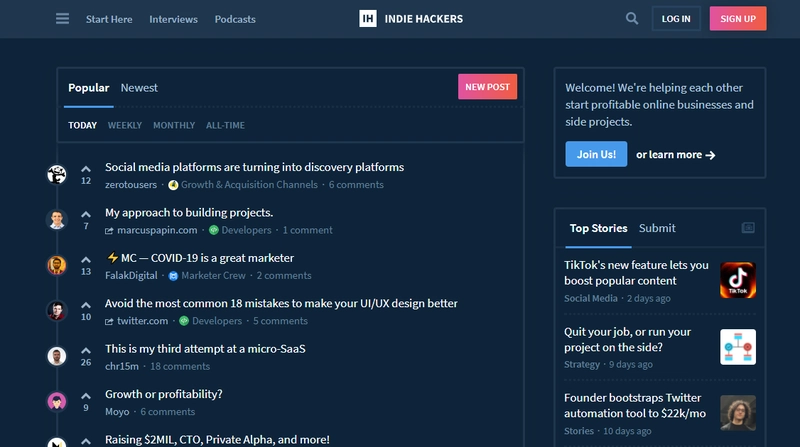Open zerotousers avatar on first post
This screenshot has height=447, width=800.
tap(57, 175)
